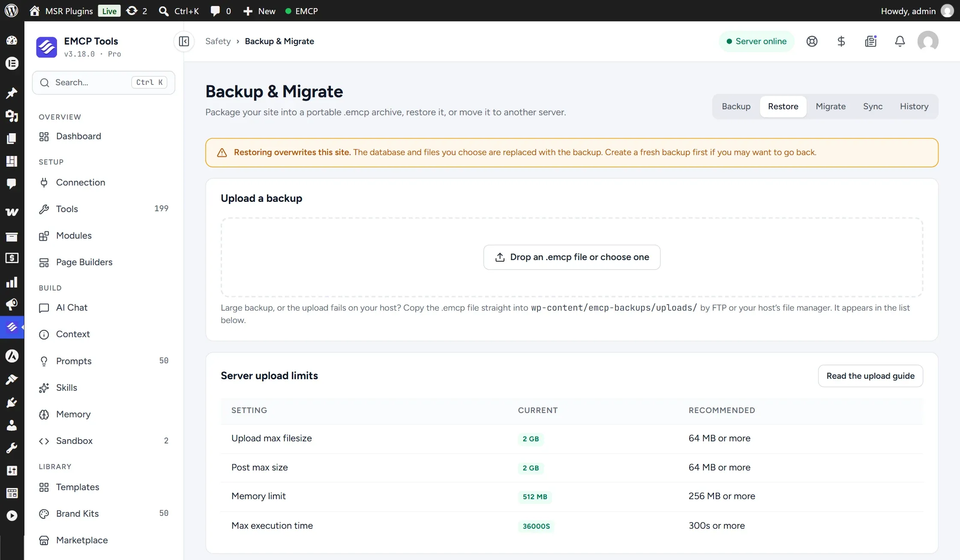Open the user avatar in EMCP header
Screen dimensions: 960x560
927,41
